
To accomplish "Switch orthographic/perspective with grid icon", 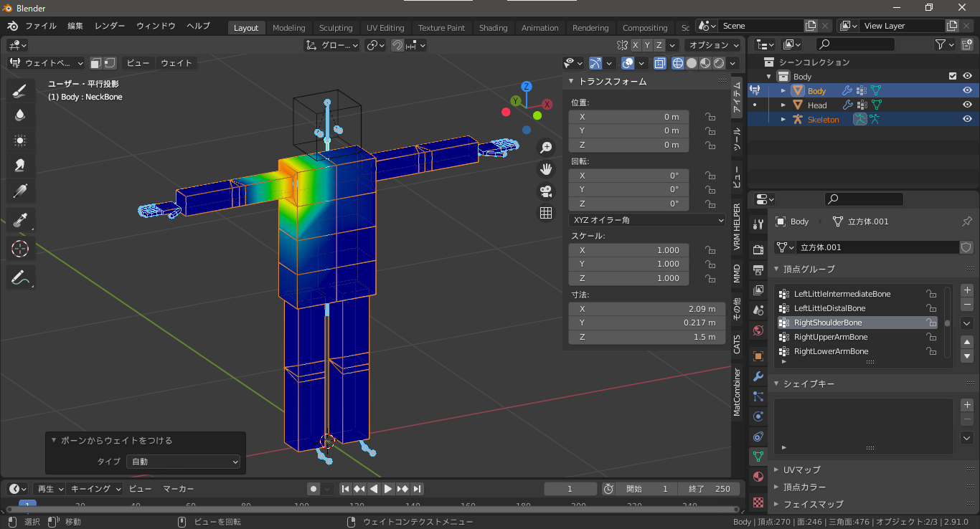I will click(546, 213).
